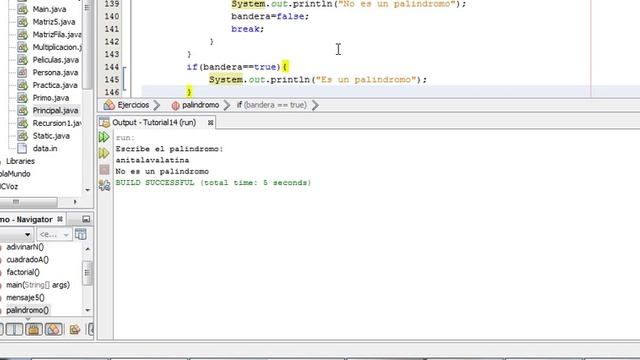This screenshot has height=360, width=640.
Task: Select mensaje5() in the Navigator
Action: pyautogui.click(x=25, y=297)
